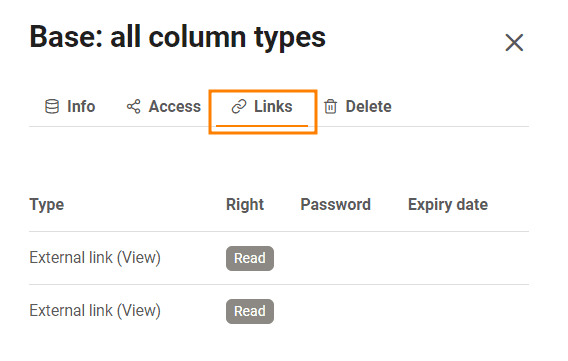568x361 pixels.
Task: Click the trash can icon
Action: (x=330, y=106)
